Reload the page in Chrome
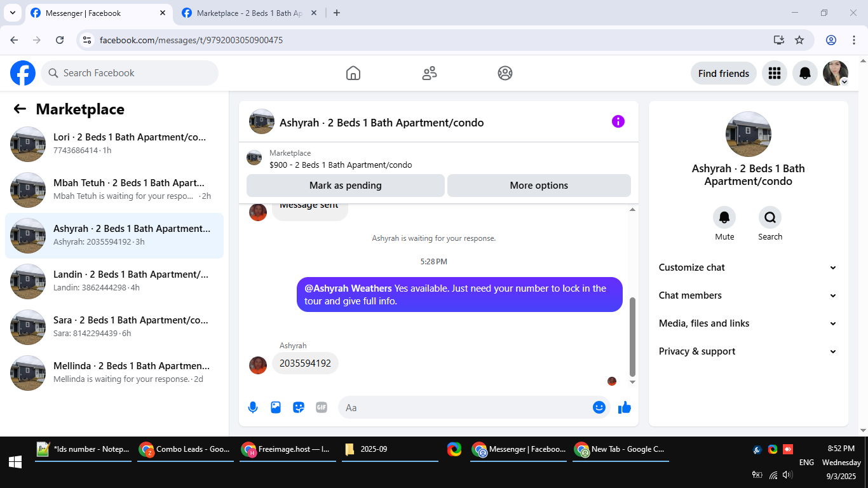Image resolution: width=868 pixels, height=488 pixels. point(60,40)
